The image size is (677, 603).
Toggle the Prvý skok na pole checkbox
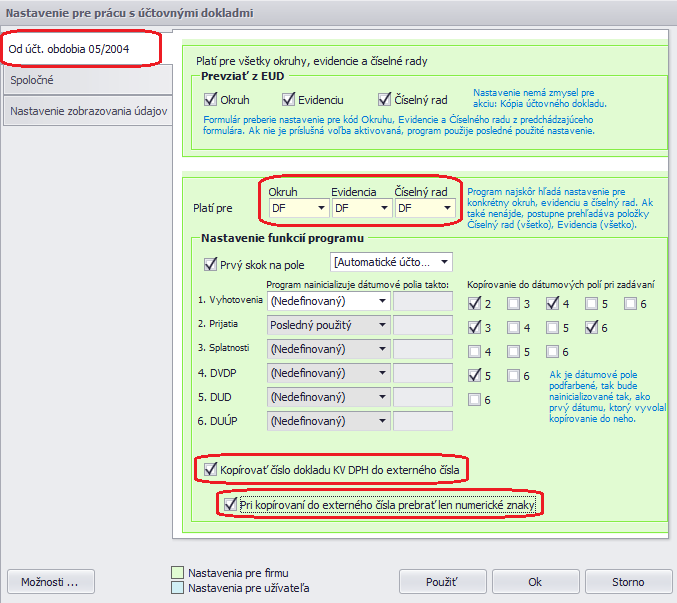click(x=210, y=264)
